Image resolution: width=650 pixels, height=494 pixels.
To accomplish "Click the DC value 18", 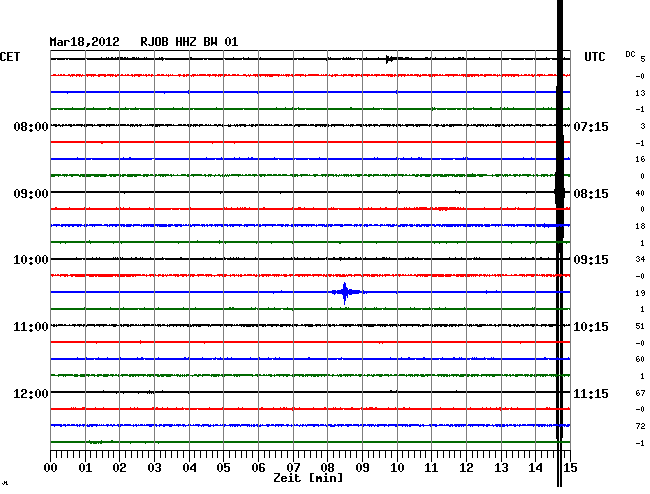I will coord(640,226).
